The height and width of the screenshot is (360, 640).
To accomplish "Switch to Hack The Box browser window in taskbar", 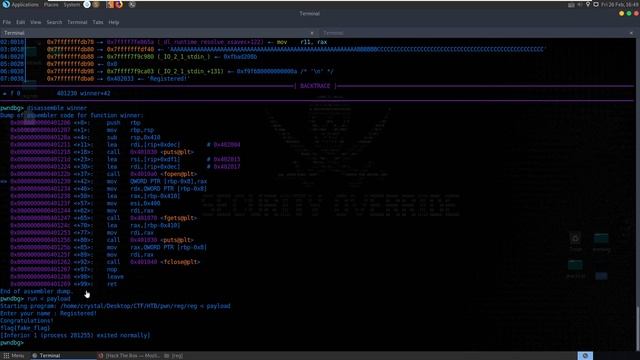I will [129, 356].
